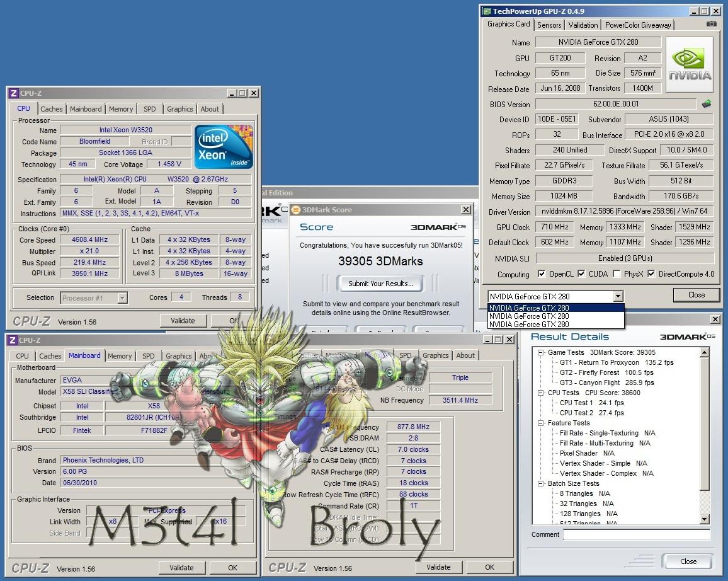Viewport: 728px width, 581px height.
Task: Open the Memory tab in top CPU-Z window
Action: pyautogui.click(x=121, y=108)
